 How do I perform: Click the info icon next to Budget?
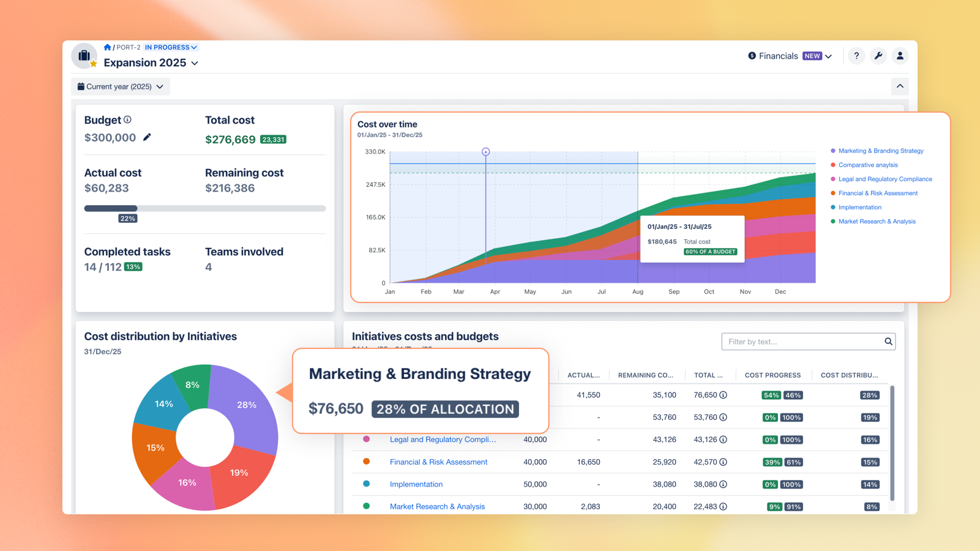tap(127, 119)
